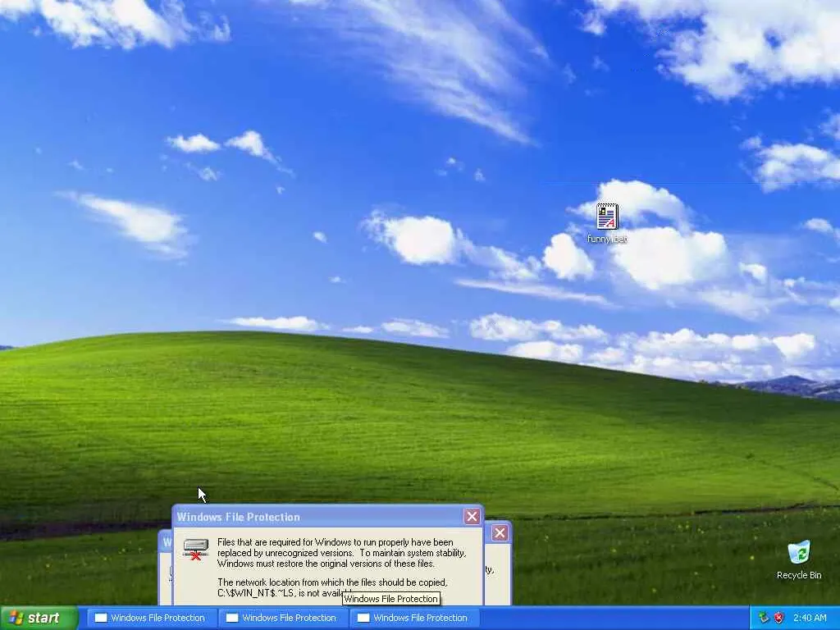Click the "Windows must restore the original versions" line
The image size is (840, 630).
coord(326,564)
